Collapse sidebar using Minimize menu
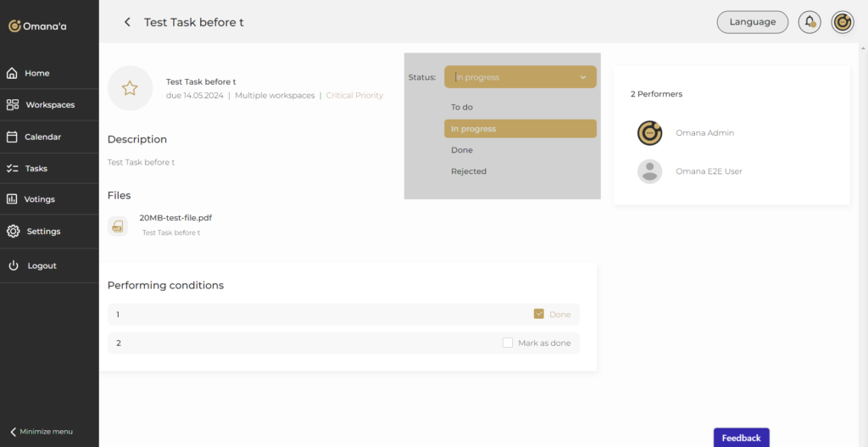This screenshot has width=868, height=447. (44, 432)
